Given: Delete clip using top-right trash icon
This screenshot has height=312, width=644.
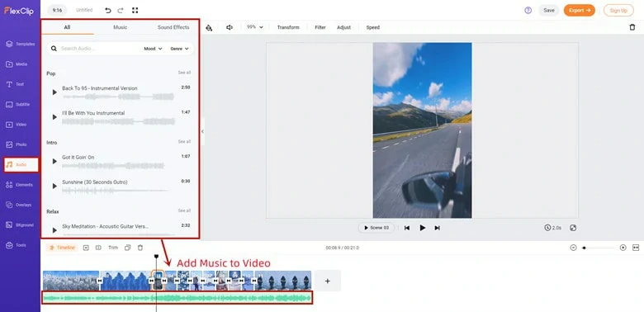Looking at the screenshot, I should tap(632, 27).
